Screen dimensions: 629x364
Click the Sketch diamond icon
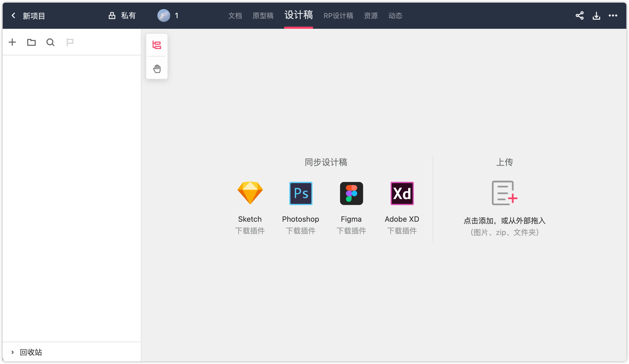coord(250,193)
